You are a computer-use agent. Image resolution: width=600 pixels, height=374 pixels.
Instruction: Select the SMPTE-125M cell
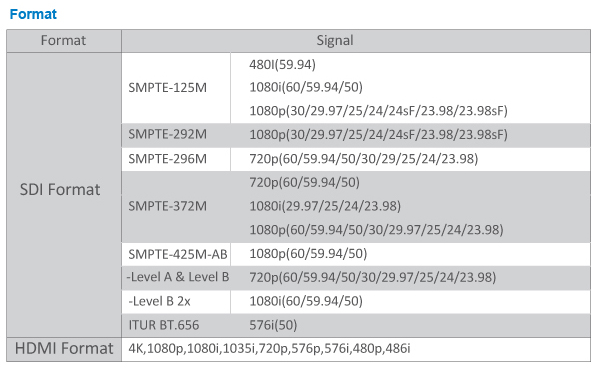click(176, 88)
